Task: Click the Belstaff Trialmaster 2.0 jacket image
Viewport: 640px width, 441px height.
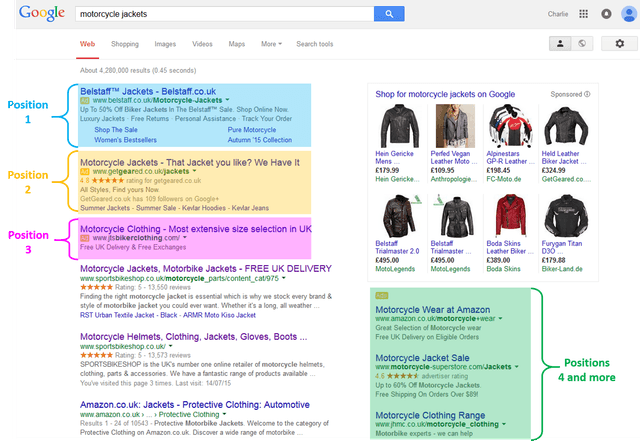Action: tap(400, 216)
